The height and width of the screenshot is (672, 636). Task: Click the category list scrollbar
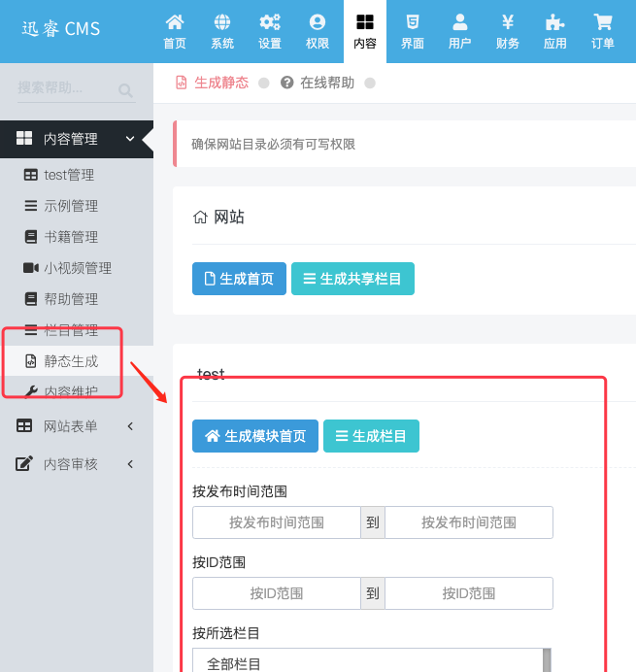(x=547, y=660)
